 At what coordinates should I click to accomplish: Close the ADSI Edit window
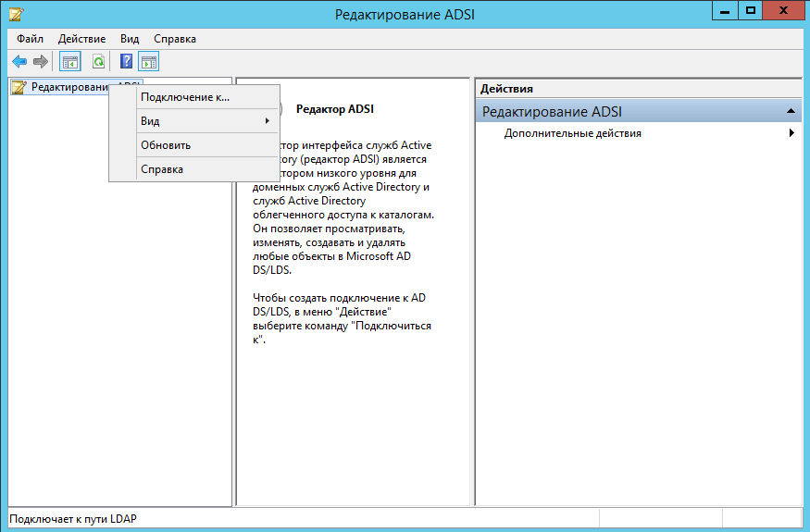point(783,11)
